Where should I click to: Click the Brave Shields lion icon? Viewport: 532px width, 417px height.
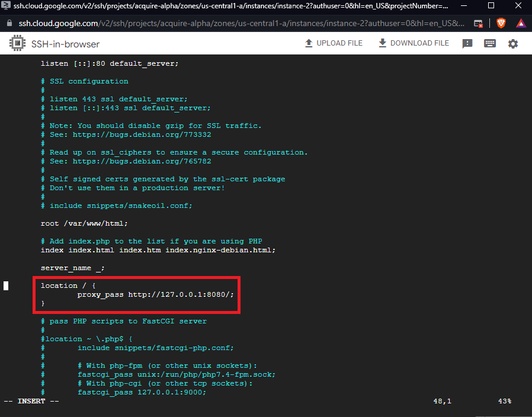(501, 23)
